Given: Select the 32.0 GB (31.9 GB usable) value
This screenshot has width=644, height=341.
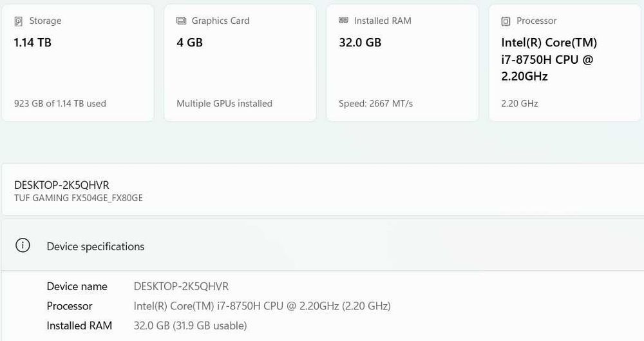Looking at the screenshot, I should click(190, 326).
